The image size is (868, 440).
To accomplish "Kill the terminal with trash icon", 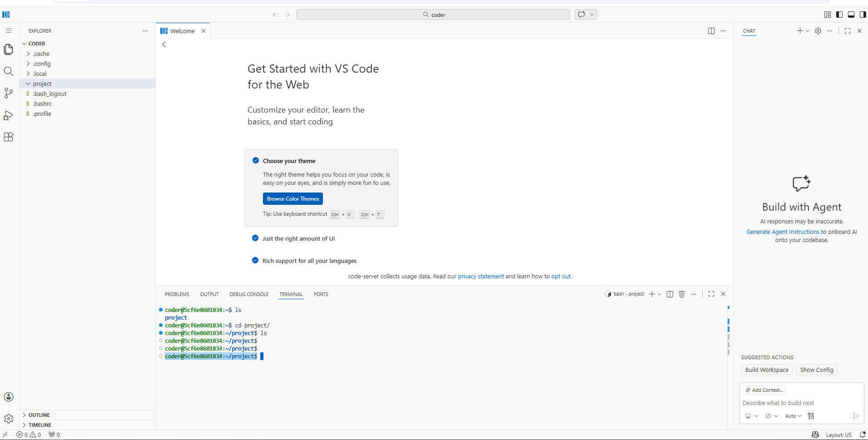I will (x=682, y=294).
